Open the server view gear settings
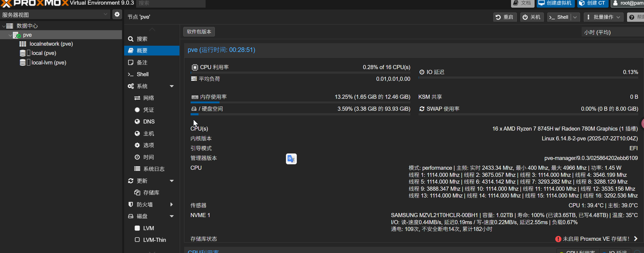Image resolution: width=644 pixels, height=253 pixels. click(x=117, y=14)
